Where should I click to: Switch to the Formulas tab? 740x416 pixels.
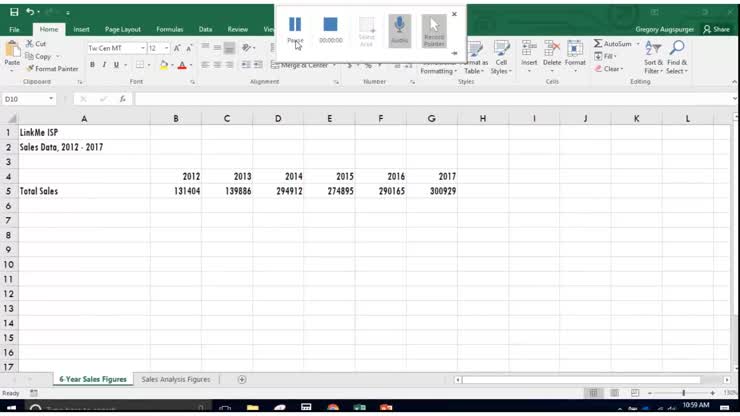[169, 29]
